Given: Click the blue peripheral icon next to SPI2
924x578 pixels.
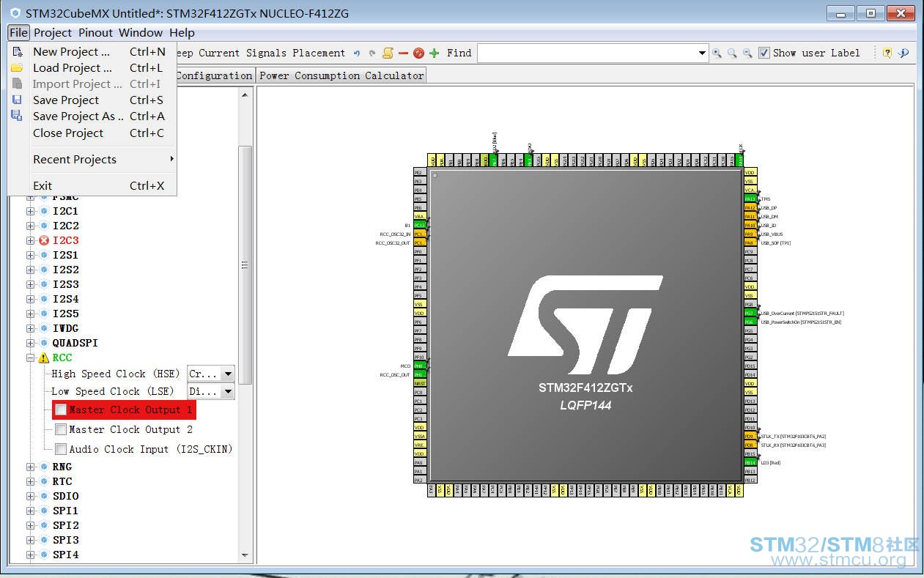Looking at the screenshot, I should pyautogui.click(x=44, y=525).
